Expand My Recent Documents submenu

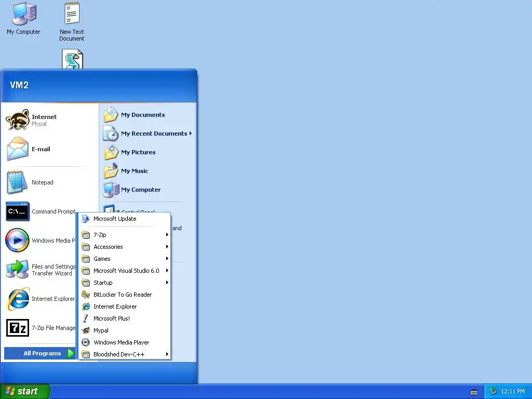coord(148,134)
